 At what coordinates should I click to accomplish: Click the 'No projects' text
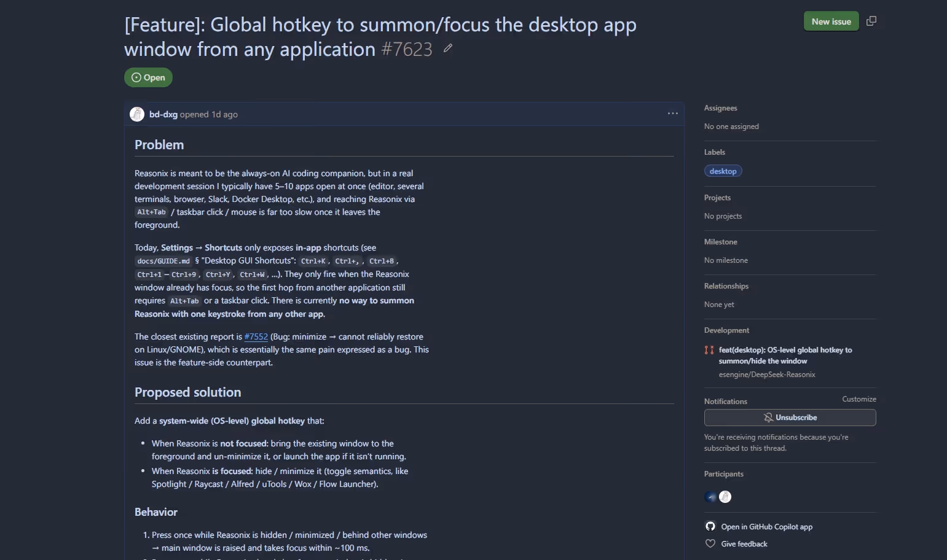(723, 216)
